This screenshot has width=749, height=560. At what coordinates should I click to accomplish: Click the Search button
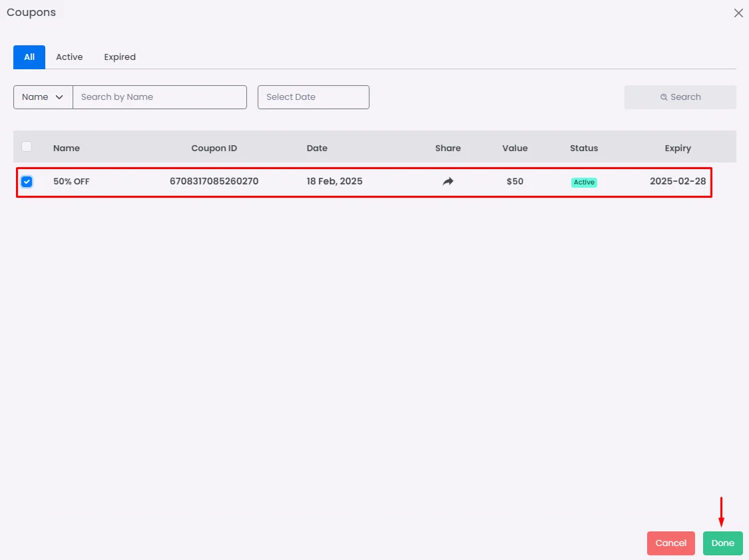(680, 97)
